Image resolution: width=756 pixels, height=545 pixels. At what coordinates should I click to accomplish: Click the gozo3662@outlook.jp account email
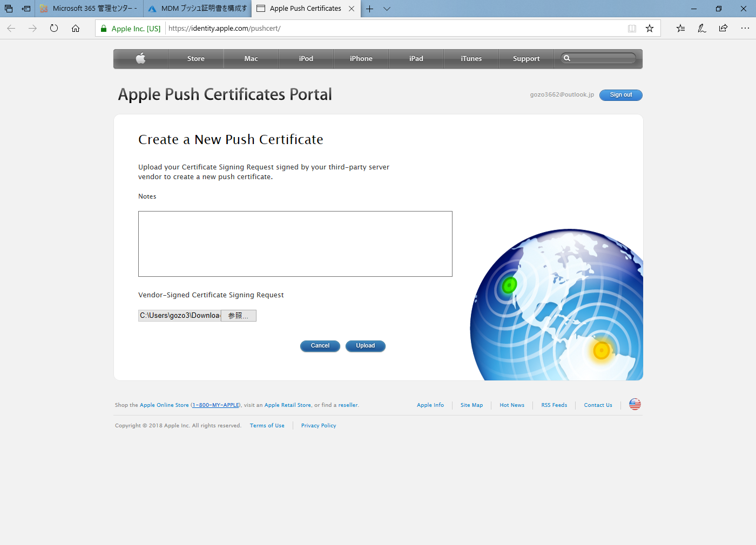pos(562,95)
